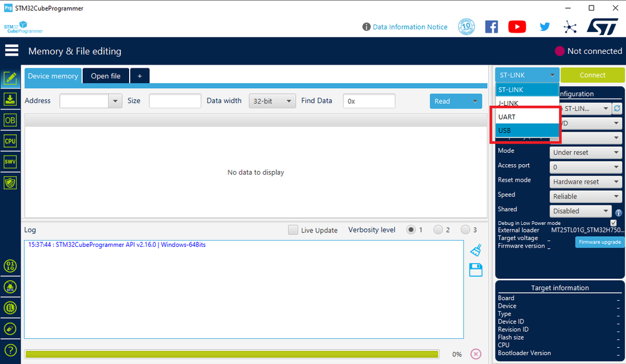This screenshot has width=626, height=364.
Task: Add a new tab with plus
Action: pos(140,76)
